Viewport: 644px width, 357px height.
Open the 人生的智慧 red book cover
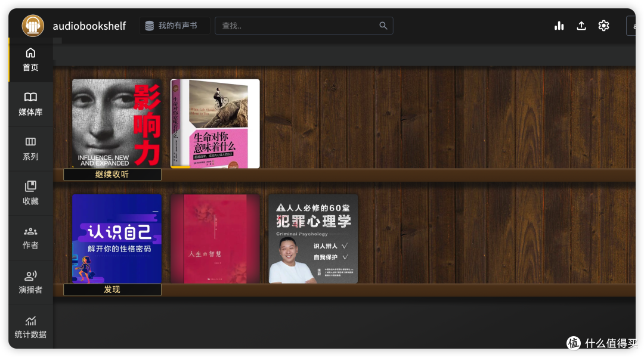(215, 239)
